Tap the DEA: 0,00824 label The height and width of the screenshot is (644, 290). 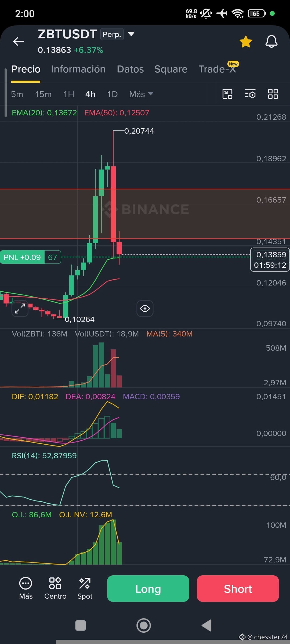coord(90,397)
